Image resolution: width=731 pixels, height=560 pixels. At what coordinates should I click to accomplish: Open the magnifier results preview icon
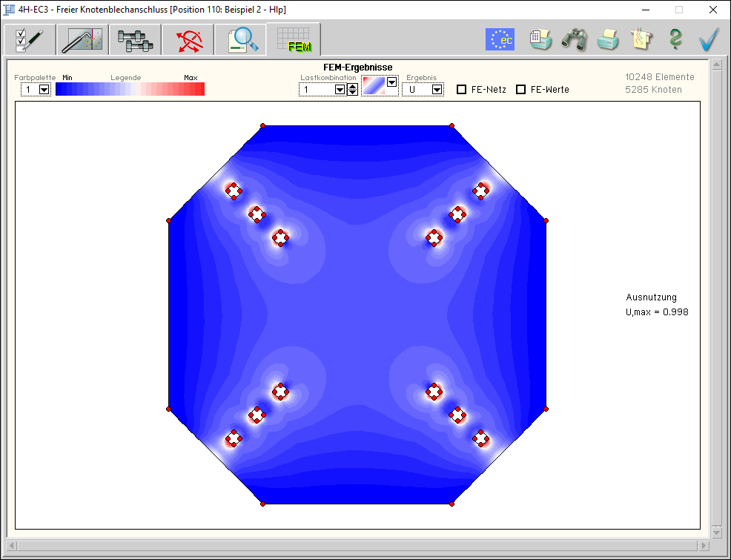241,39
